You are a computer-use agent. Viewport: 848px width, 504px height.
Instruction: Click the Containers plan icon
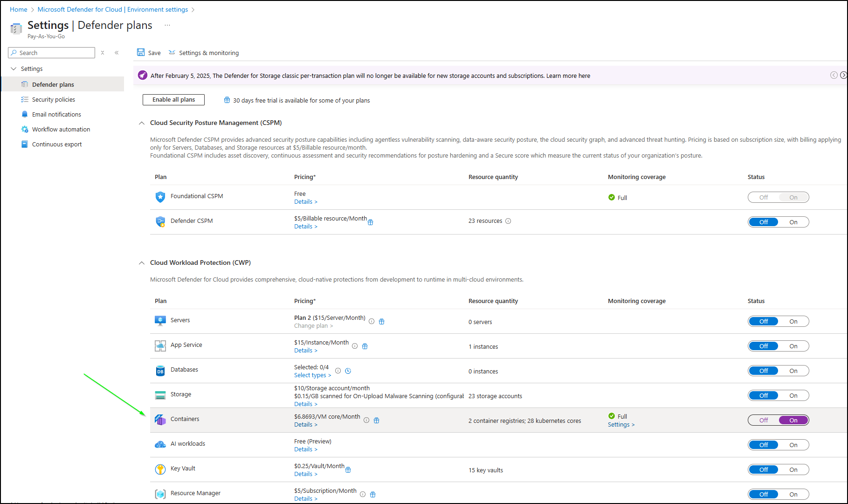pyautogui.click(x=160, y=420)
